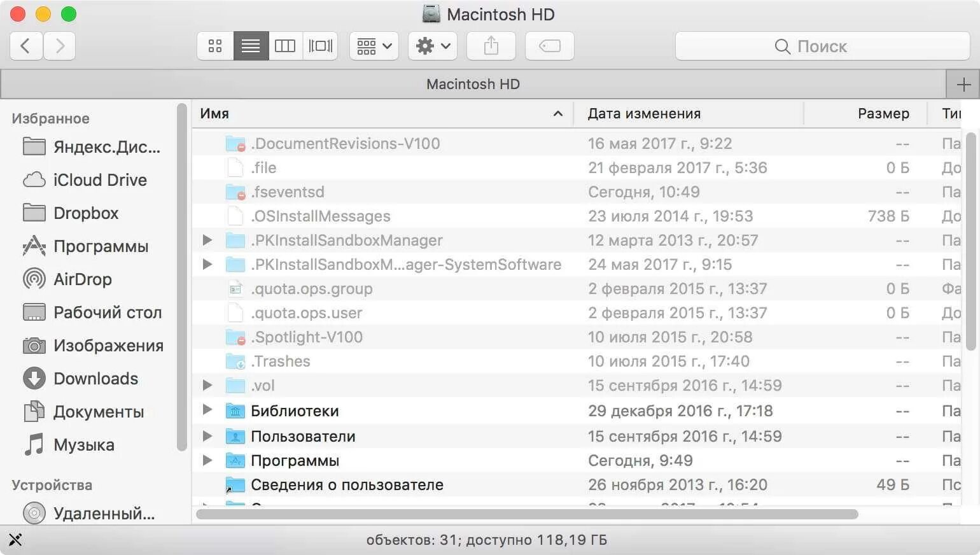The height and width of the screenshot is (555, 980).
Task: Open the gear action menu
Action: (x=433, y=46)
